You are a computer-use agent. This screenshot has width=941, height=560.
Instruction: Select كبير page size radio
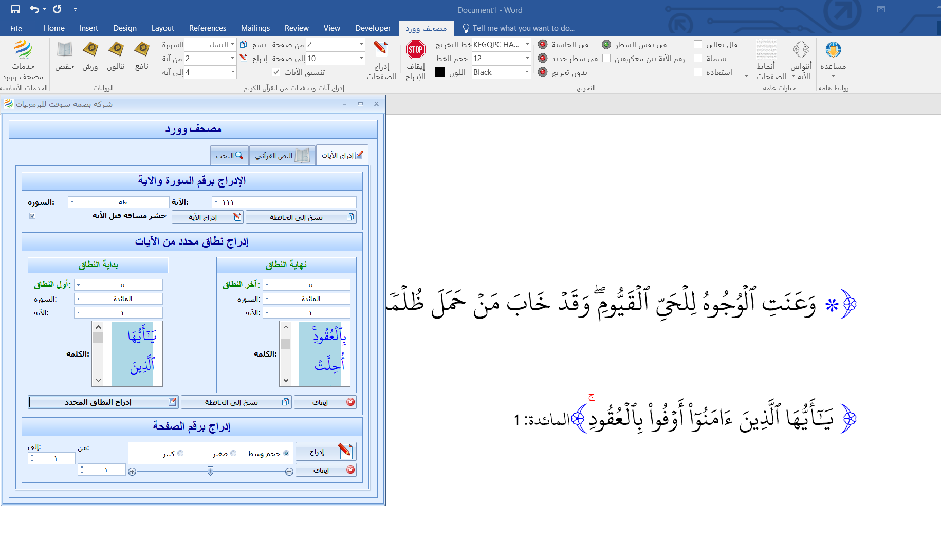180,453
